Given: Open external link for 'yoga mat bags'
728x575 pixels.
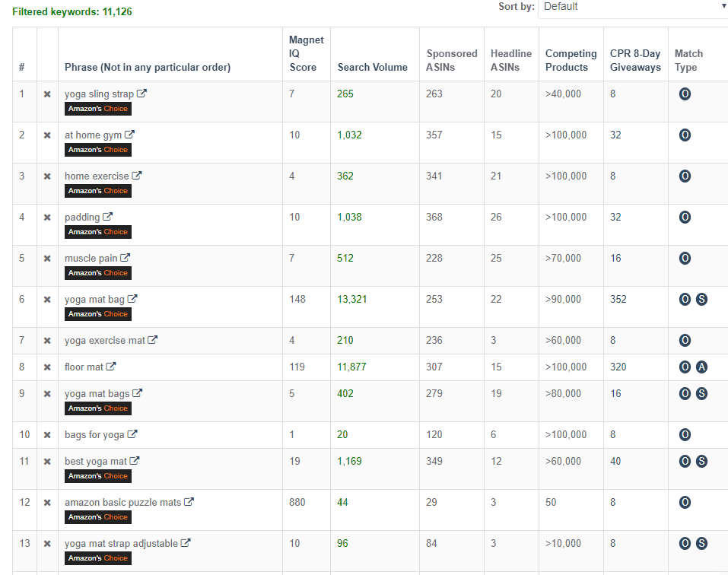Looking at the screenshot, I should click(137, 393).
